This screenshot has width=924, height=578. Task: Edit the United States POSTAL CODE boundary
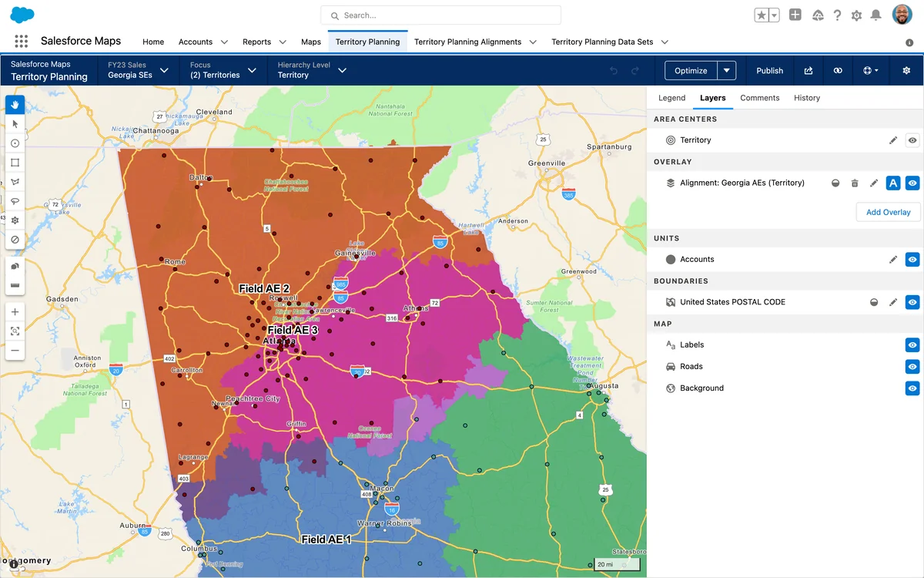[x=893, y=303]
